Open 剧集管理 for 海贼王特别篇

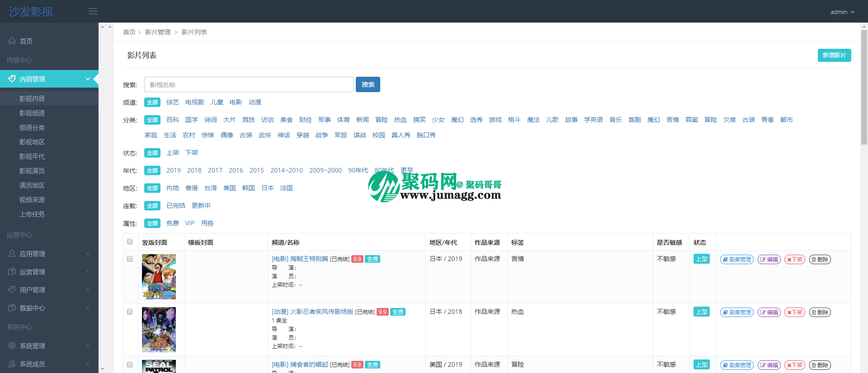736,260
